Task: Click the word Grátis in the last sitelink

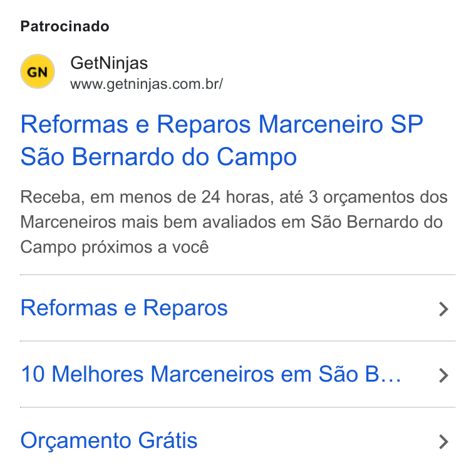Action: (x=168, y=440)
